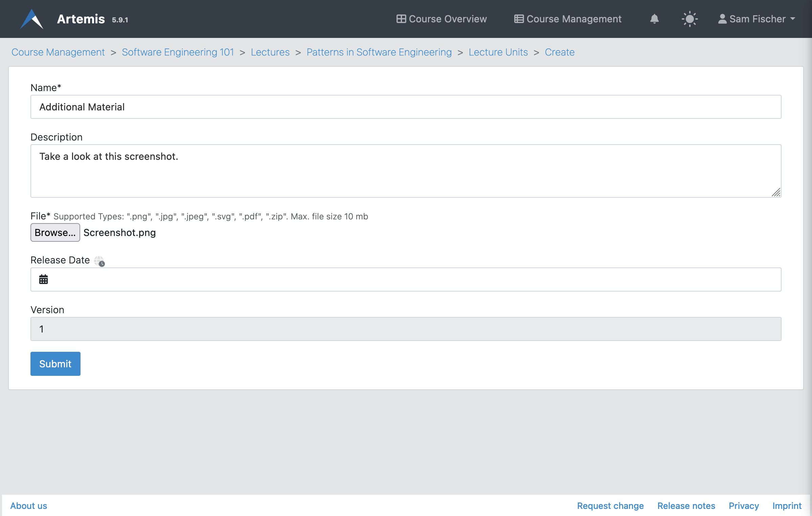The image size is (812, 516).
Task: Toggle the light/dark theme sun icon
Action: pos(690,19)
